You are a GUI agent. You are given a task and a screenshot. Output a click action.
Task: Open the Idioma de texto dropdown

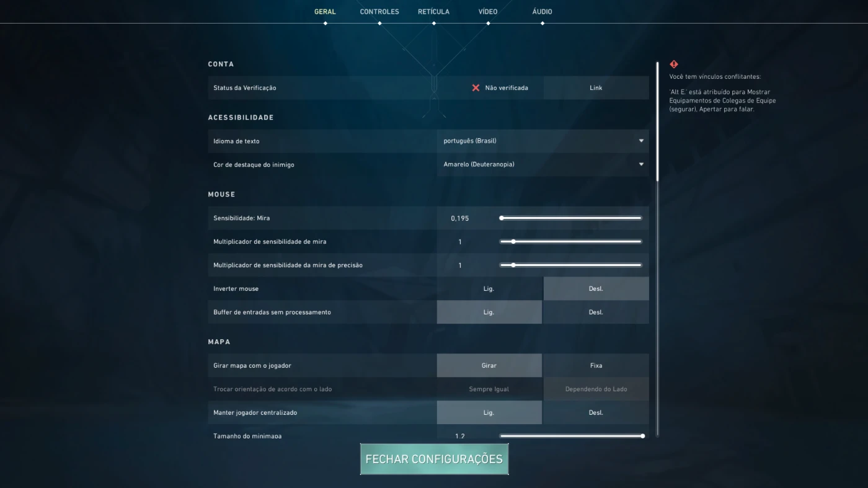pos(542,141)
